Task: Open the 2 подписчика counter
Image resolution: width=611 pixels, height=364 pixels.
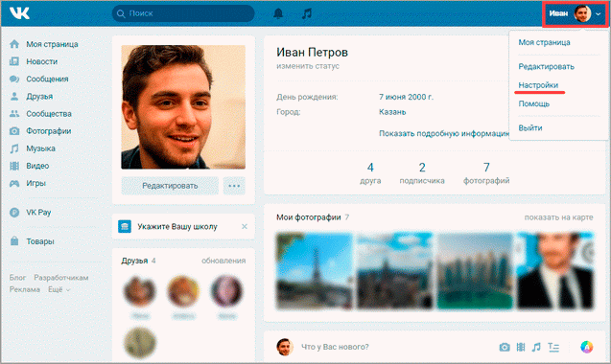Action: click(422, 173)
